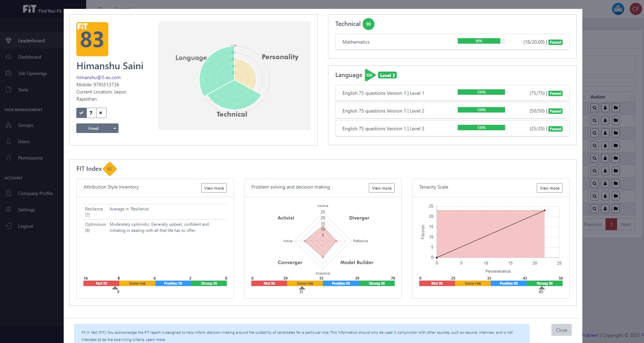Click the Settings gear icon in sidebar

coord(9,210)
